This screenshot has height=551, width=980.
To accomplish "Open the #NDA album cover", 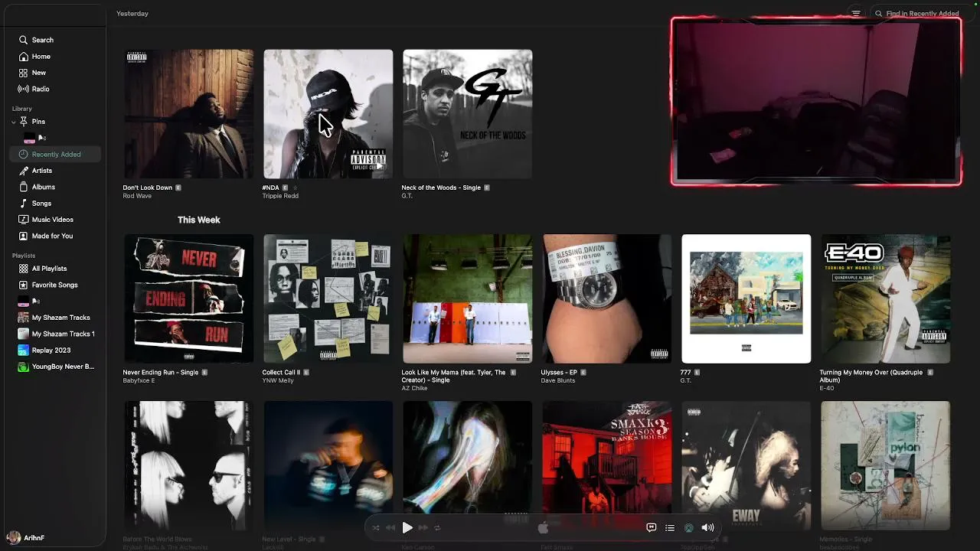I will [x=328, y=114].
